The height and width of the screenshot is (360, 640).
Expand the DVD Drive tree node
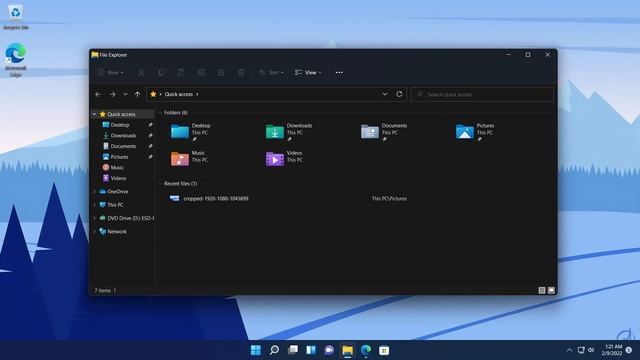click(x=94, y=218)
